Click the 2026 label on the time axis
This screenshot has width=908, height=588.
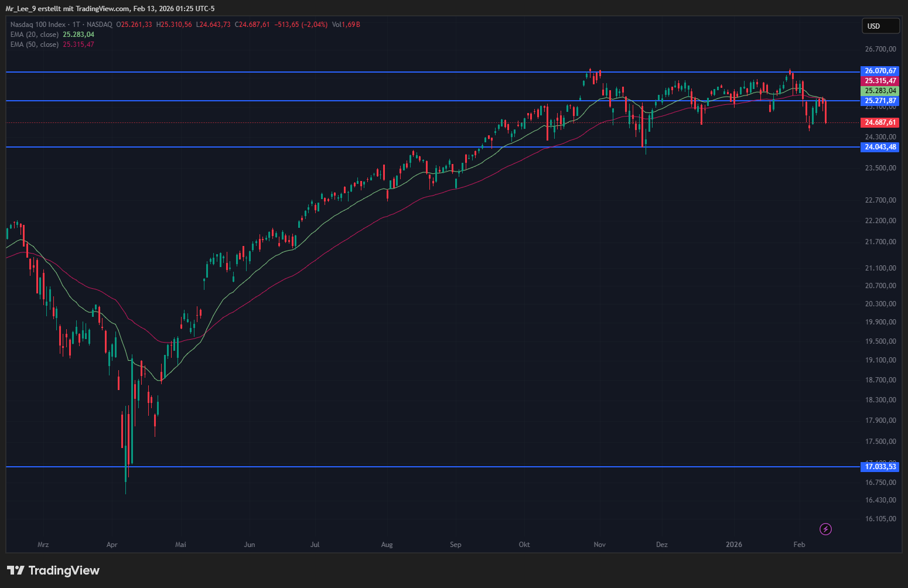click(x=733, y=545)
